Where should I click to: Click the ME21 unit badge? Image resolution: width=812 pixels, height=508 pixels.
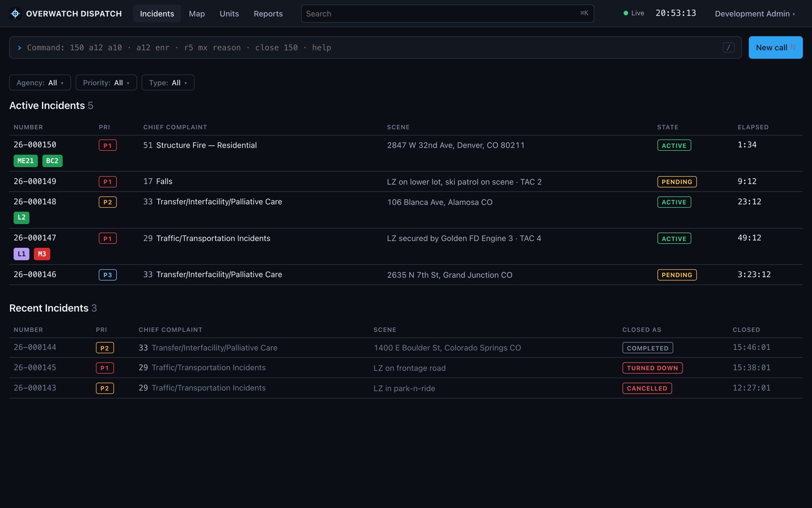26,161
